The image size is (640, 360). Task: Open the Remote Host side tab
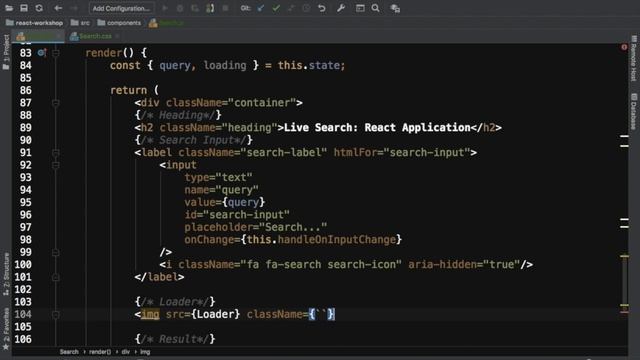coord(633,58)
